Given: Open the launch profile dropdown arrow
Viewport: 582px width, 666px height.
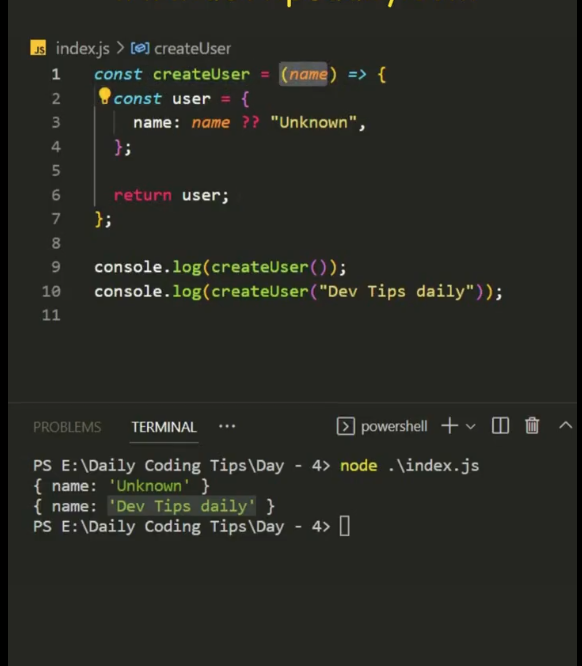Looking at the screenshot, I should pyautogui.click(x=471, y=426).
